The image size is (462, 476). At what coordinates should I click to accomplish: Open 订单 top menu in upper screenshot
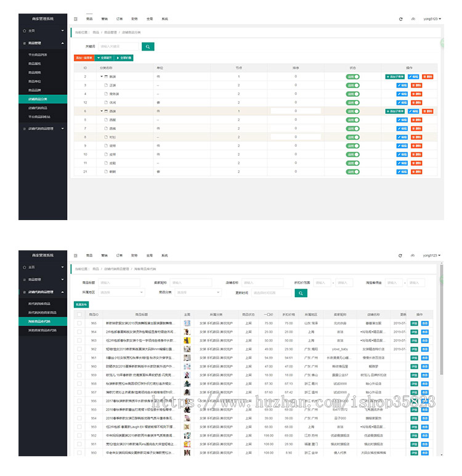(120, 19)
